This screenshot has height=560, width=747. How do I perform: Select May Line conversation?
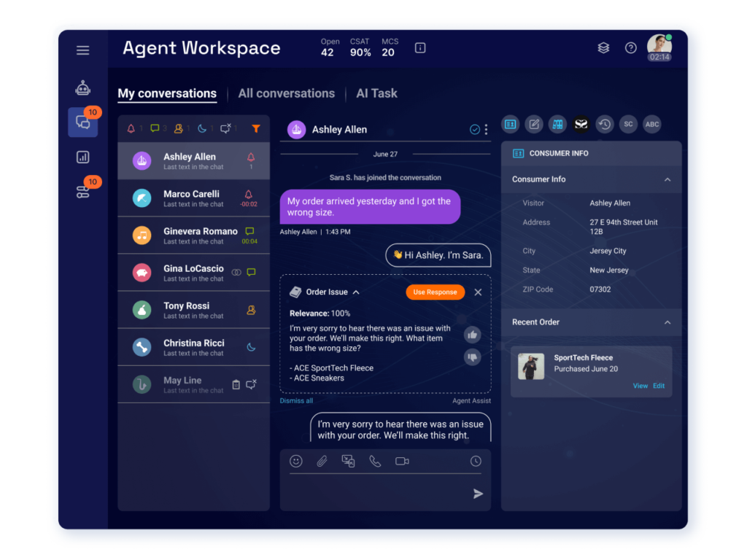tap(193, 384)
